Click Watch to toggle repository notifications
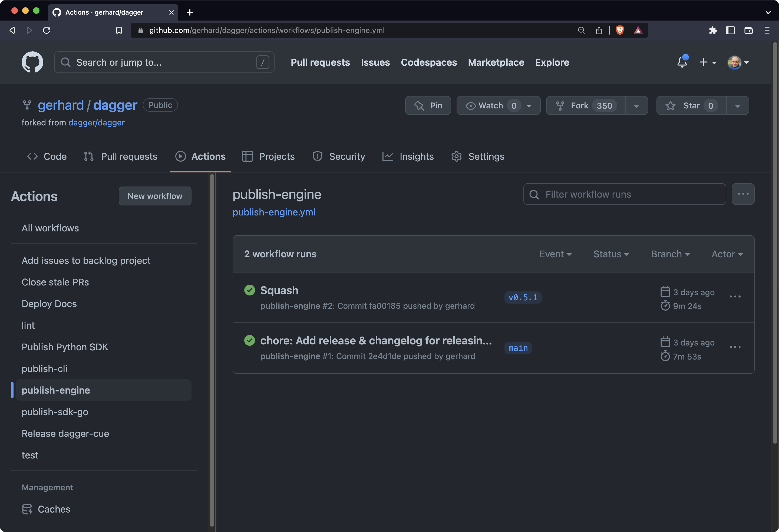 pyautogui.click(x=485, y=105)
